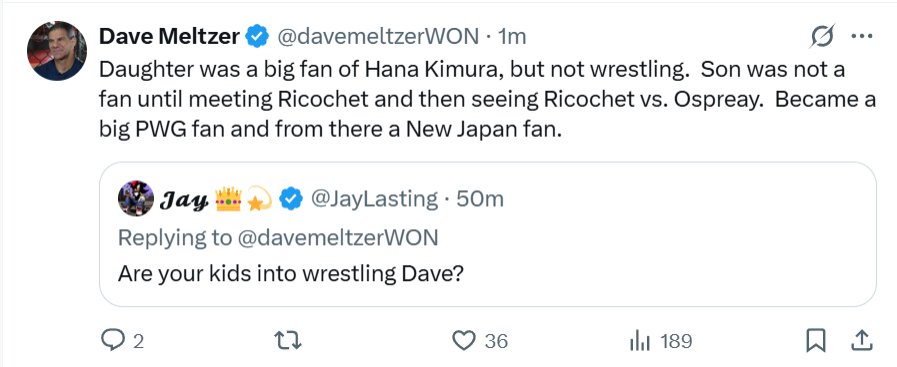Image resolution: width=897 pixels, height=367 pixels.
Task: Open Dave Meltzer's profile picture
Action: coord(57,51)
